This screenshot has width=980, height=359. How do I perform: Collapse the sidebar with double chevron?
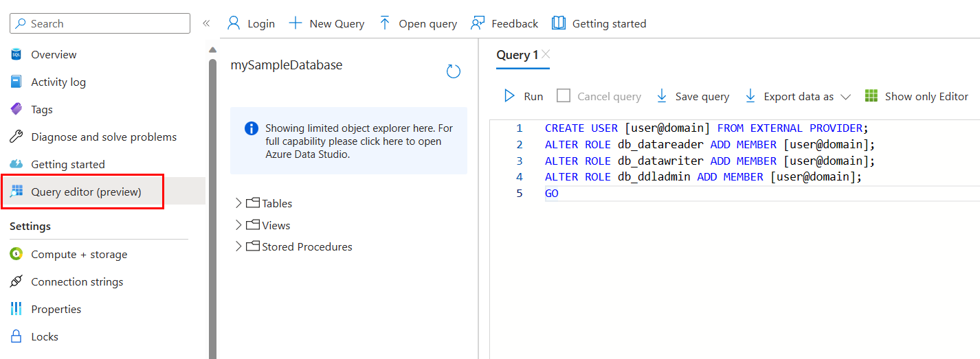point(205,23)
